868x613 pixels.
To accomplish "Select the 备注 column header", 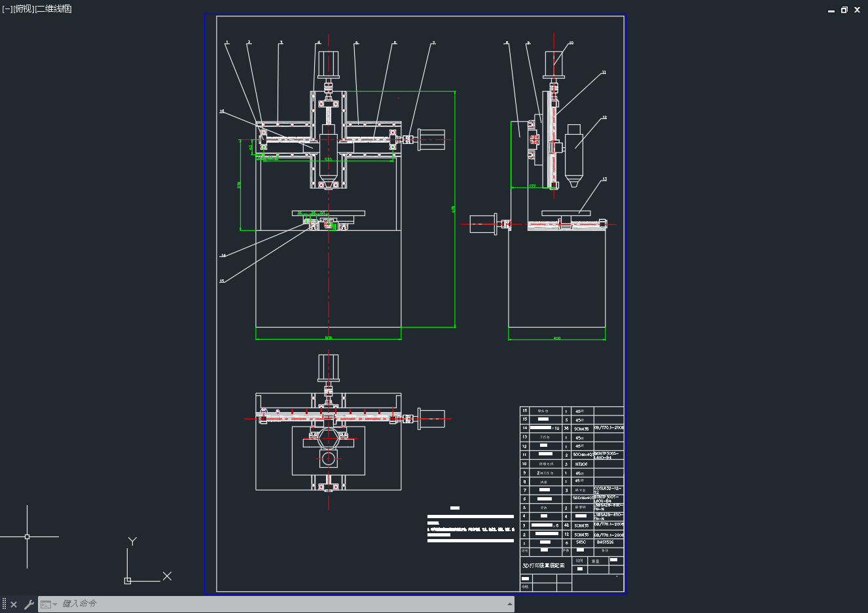I will pyautogui.click(x=605, y=551).
